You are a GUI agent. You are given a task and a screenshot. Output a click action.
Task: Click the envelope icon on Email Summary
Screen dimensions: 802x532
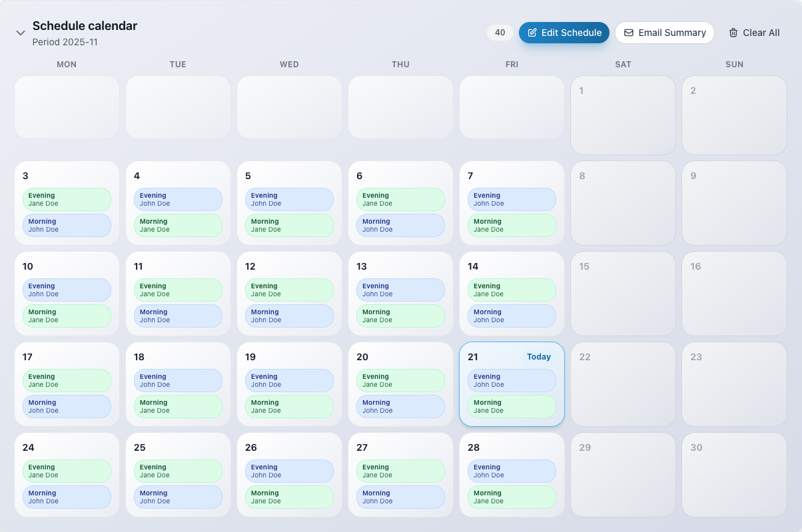628,32
